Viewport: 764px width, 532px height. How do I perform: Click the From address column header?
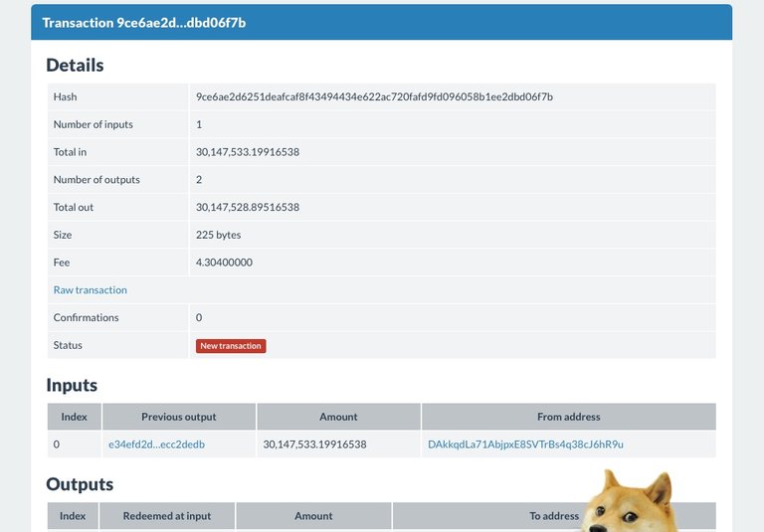click(x=569, y=417)
